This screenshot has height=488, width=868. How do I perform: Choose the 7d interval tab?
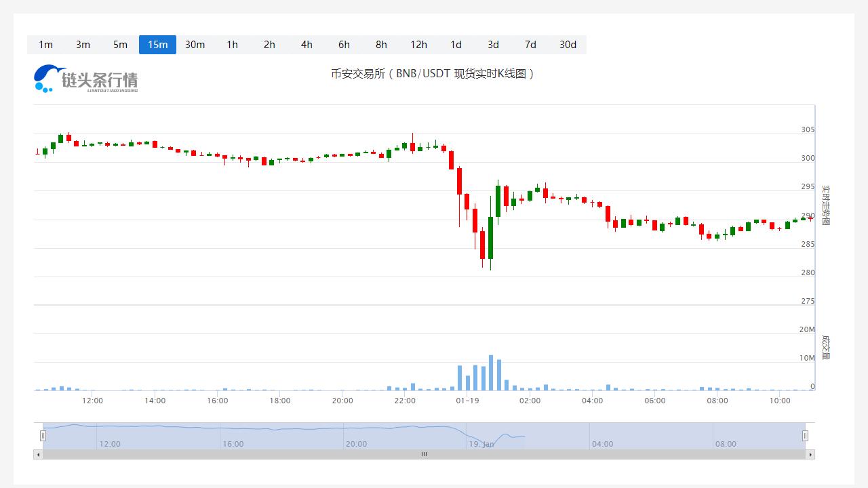point(530,45)
